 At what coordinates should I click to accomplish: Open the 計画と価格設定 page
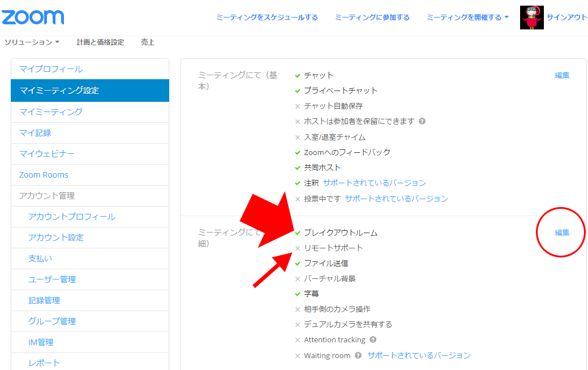[100, 42]
